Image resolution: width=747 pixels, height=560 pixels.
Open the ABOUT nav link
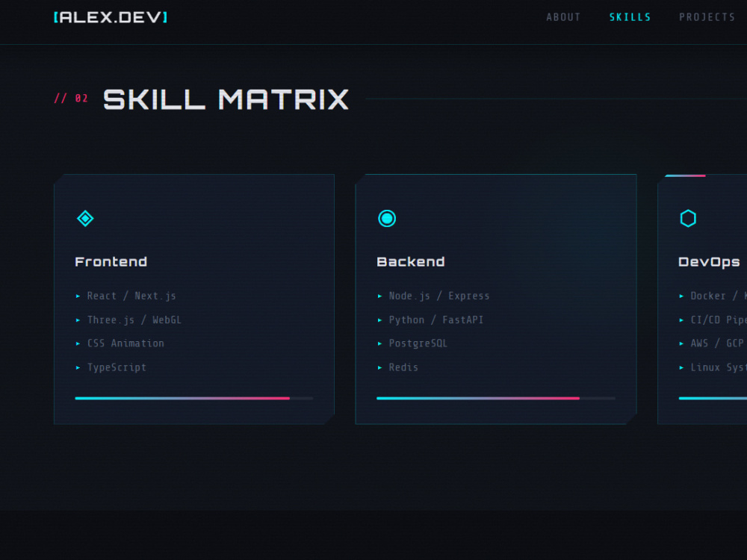pyautogui.click(x=563, y=17)
